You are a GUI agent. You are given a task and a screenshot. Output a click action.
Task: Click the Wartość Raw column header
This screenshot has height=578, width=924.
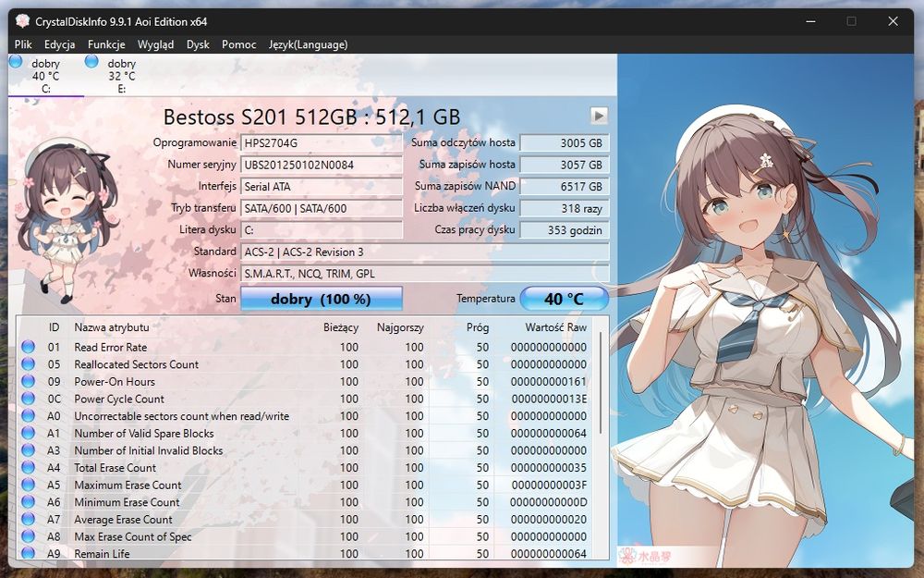tap(555, 326)
